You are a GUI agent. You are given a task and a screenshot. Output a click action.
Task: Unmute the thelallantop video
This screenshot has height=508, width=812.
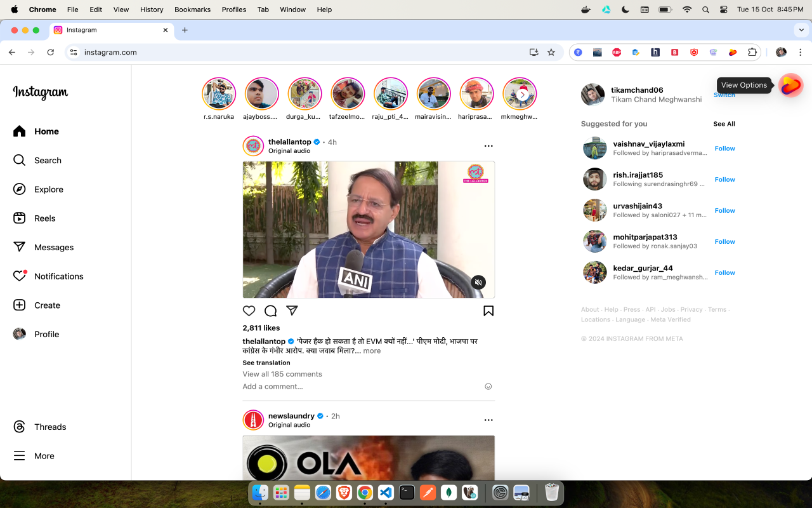tap(478, 282)
